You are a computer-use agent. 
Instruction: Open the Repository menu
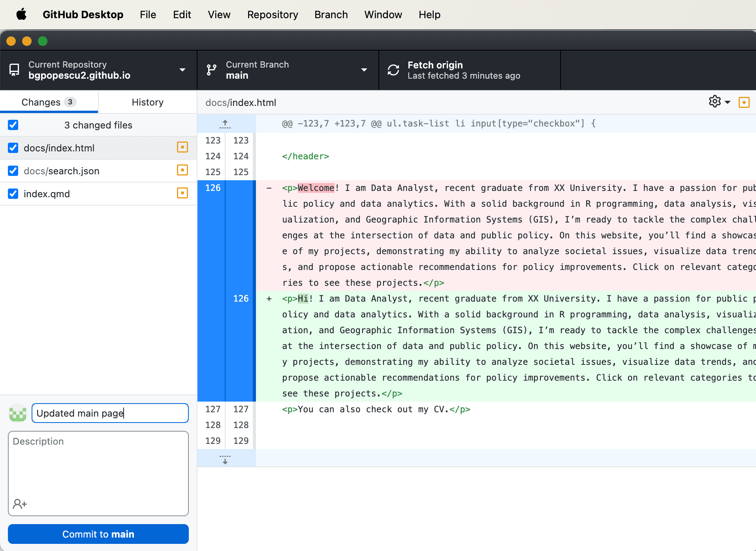click(273, 15)
